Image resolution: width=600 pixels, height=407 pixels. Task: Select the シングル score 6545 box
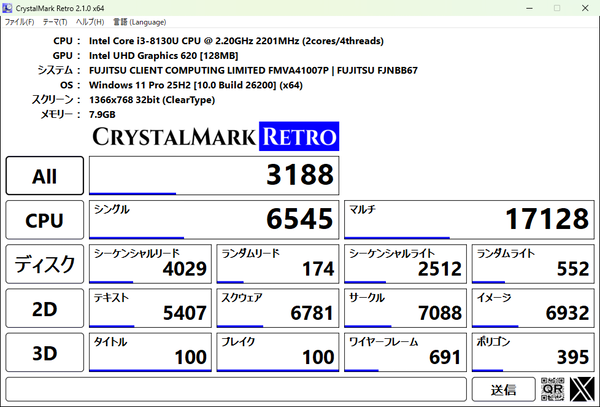[214, 220]
